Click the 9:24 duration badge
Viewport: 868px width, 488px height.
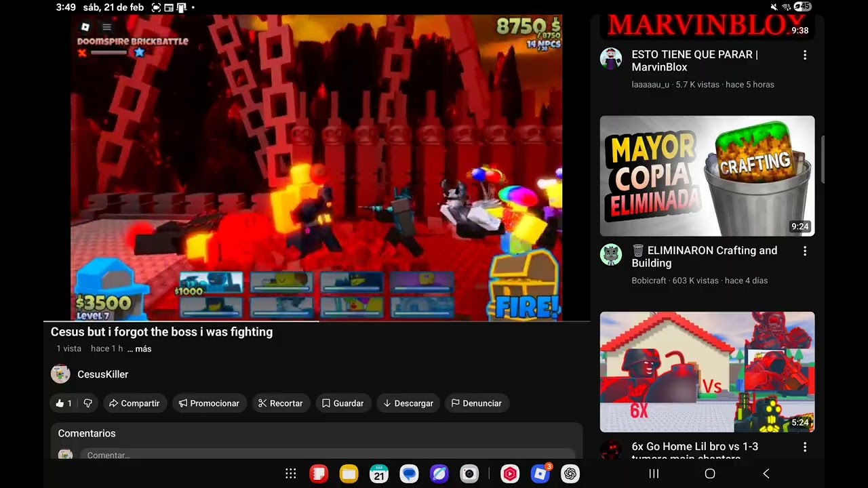click(800, 226)
